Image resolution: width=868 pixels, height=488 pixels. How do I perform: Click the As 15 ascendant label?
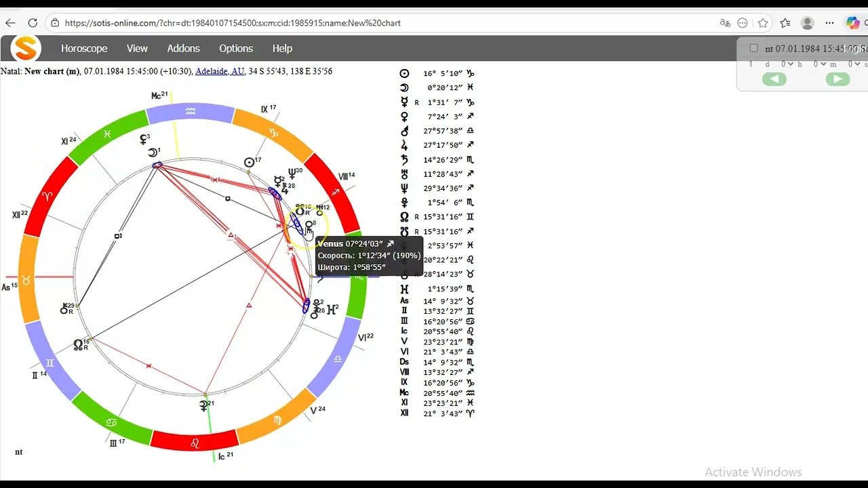[x=9, y=287]
